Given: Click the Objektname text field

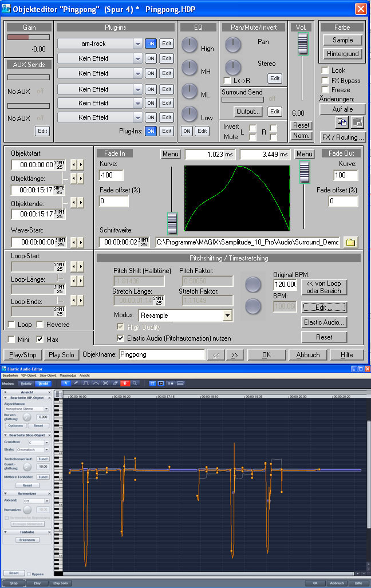Looking at the screenshot, I should pos(161,355).
